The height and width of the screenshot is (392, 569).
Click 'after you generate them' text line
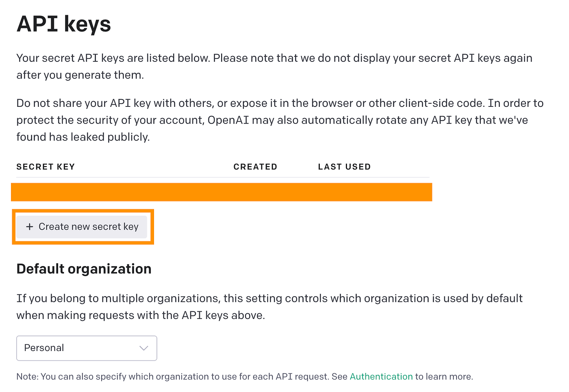(80, 75)
